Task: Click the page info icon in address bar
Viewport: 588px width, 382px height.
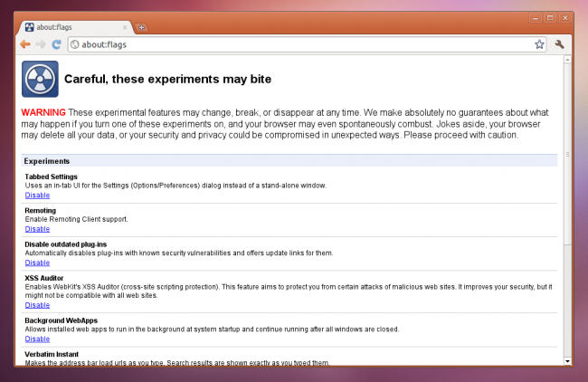Action: (75, 44)
